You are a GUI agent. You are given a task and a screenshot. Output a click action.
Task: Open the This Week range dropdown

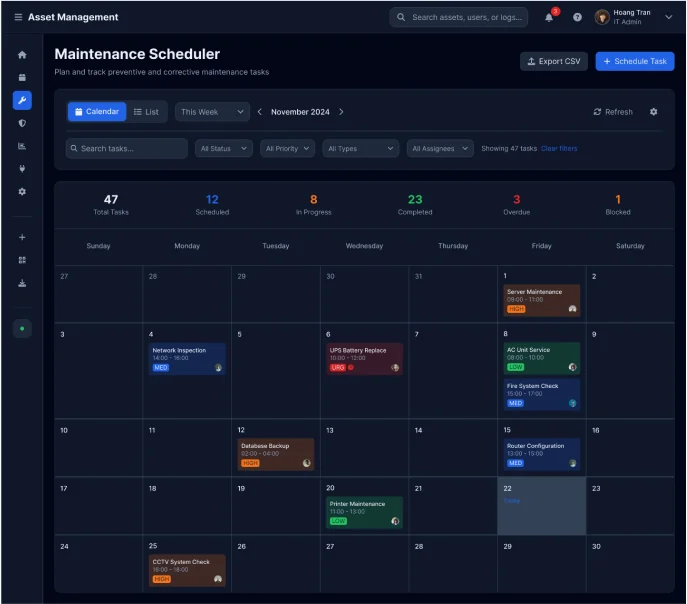click(x=212, y=112)
